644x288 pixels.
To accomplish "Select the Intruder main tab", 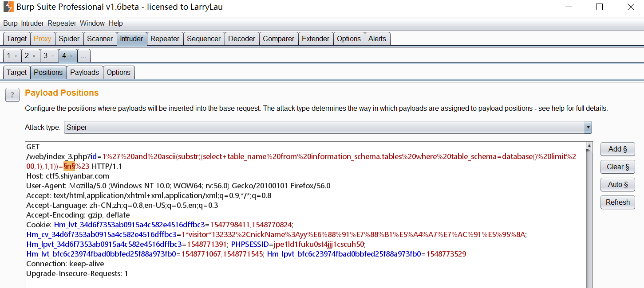I will (x=132, y=39).
